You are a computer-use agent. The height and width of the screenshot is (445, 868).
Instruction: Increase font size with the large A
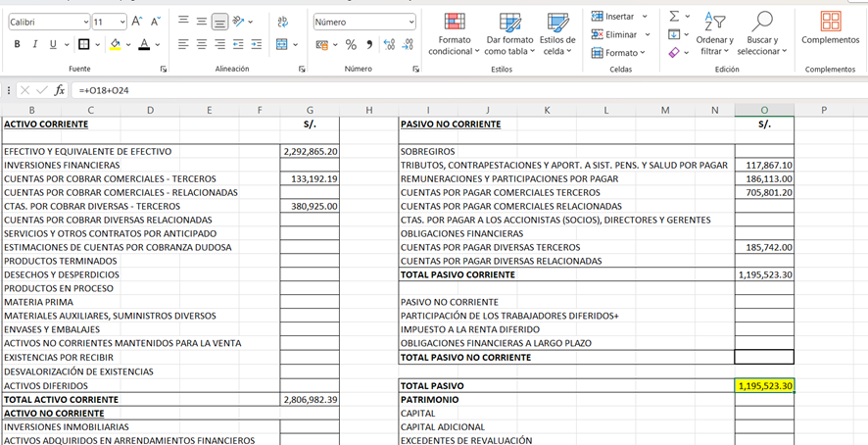click(x=137, y=22)
